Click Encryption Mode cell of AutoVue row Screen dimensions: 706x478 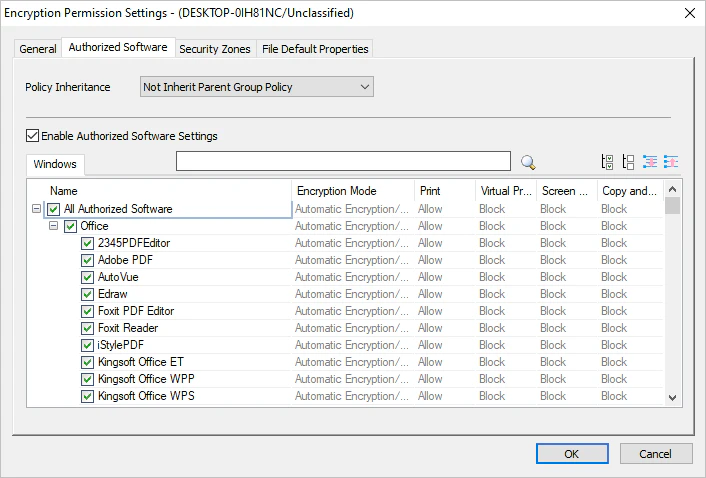click(x=352, y=277)
